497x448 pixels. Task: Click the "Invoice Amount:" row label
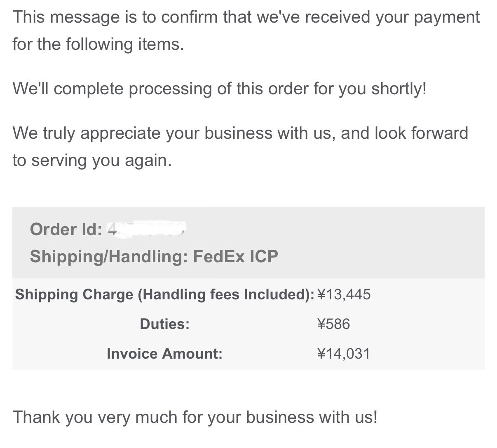pos(164,354)
